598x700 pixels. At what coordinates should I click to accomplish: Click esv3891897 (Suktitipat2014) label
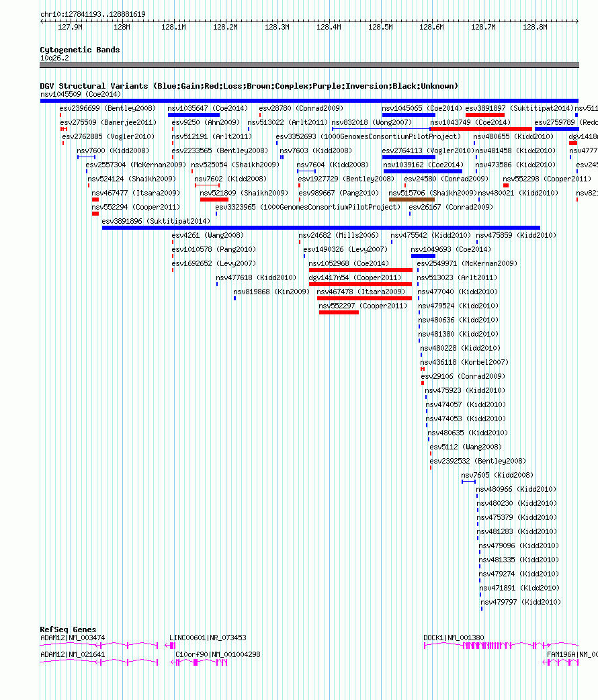[519, 108]
